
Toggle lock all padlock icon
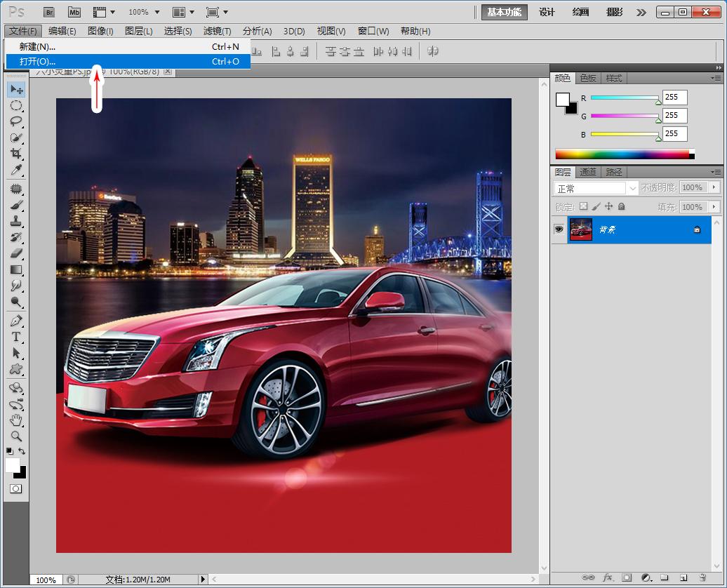pyautogui.click(x=621, y=206)
